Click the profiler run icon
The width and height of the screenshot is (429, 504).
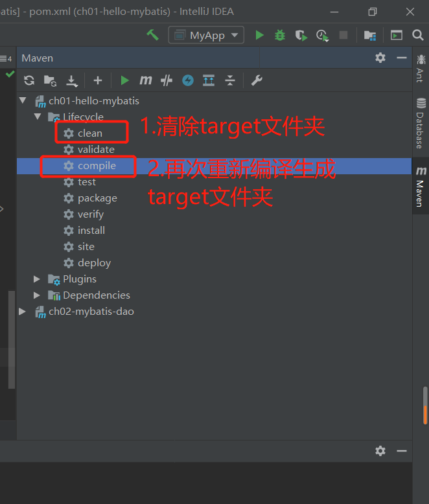tap(322, 36)
